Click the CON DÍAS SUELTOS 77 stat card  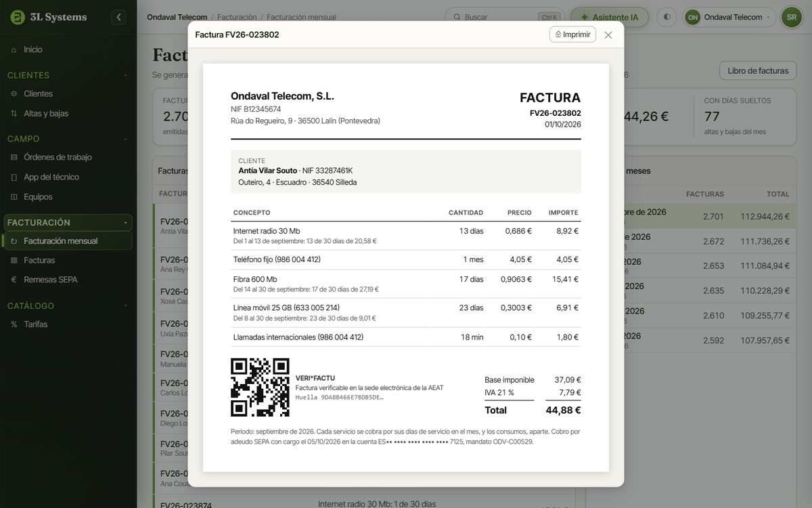tap(744, 117)
